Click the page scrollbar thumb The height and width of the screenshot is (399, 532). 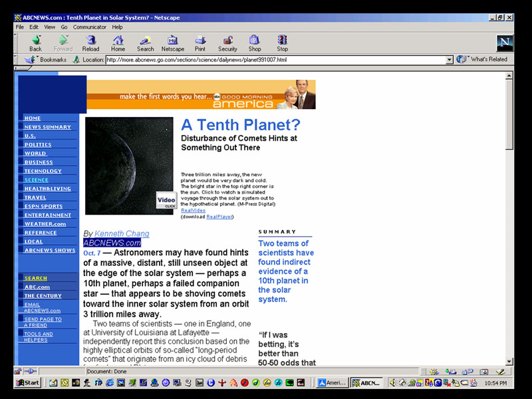click(509, 114)
